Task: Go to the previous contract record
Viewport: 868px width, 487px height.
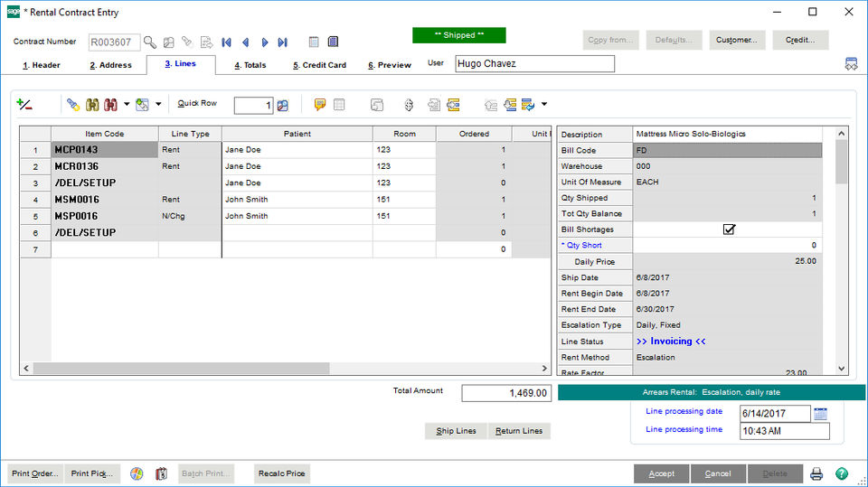Action: [245, 42]
